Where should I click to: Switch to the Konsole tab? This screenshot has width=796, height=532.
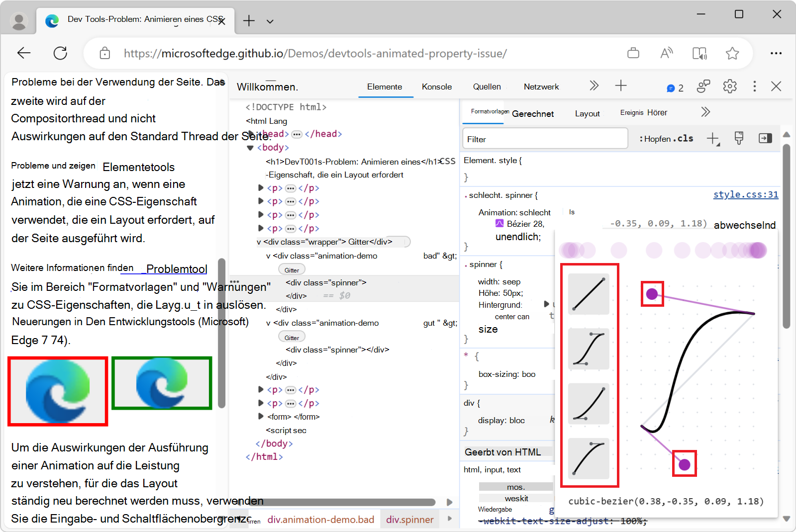[x=436, y=87]
